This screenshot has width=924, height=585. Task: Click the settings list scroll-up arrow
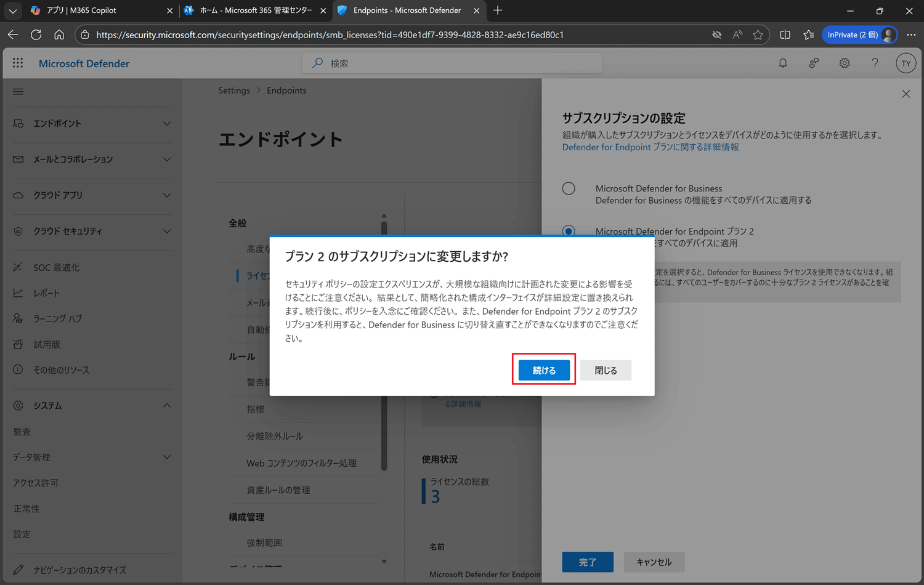384,216
